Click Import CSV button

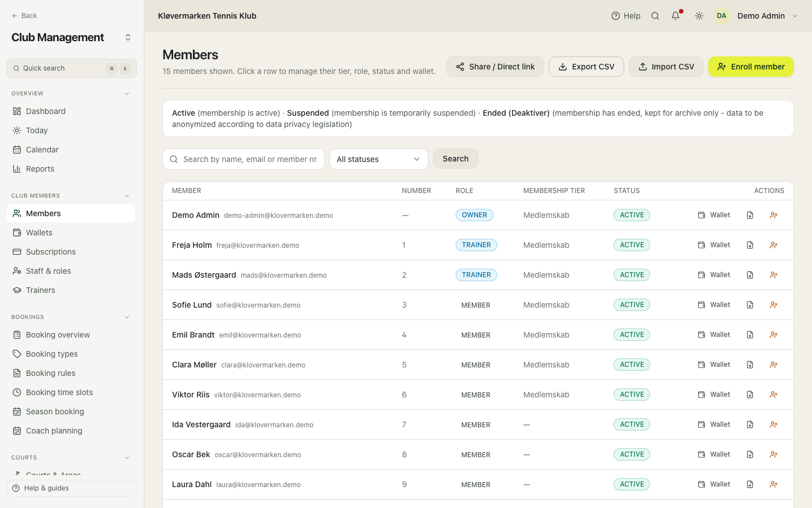tap(666, 67)
